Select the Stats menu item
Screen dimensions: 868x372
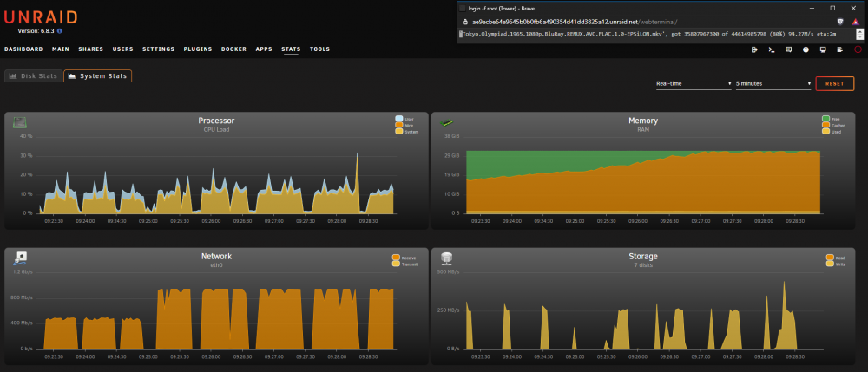click(x=291, y=49)
